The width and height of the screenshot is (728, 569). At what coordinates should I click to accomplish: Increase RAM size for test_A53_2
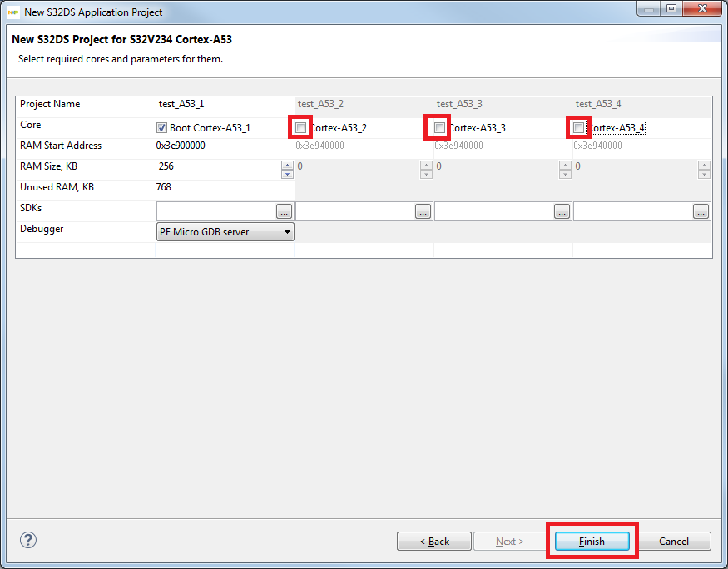(x=426, y=166)
